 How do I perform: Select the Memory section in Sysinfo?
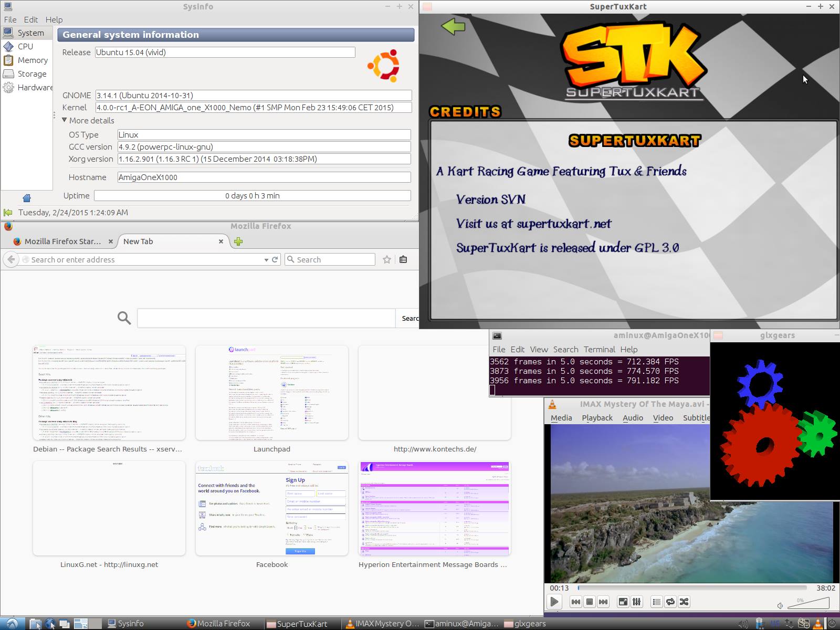click(32, 60)
